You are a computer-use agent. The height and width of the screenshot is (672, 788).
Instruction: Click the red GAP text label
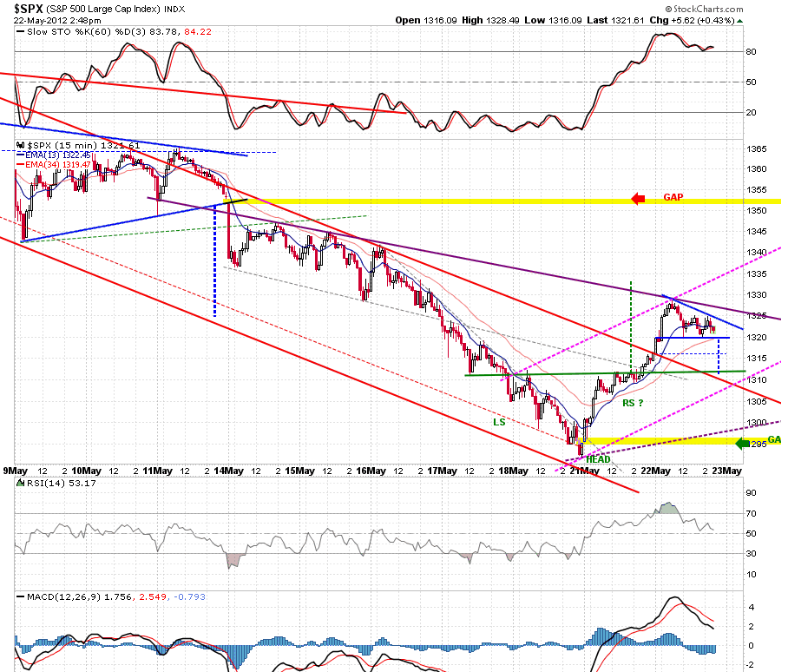[x=673, y=198]
